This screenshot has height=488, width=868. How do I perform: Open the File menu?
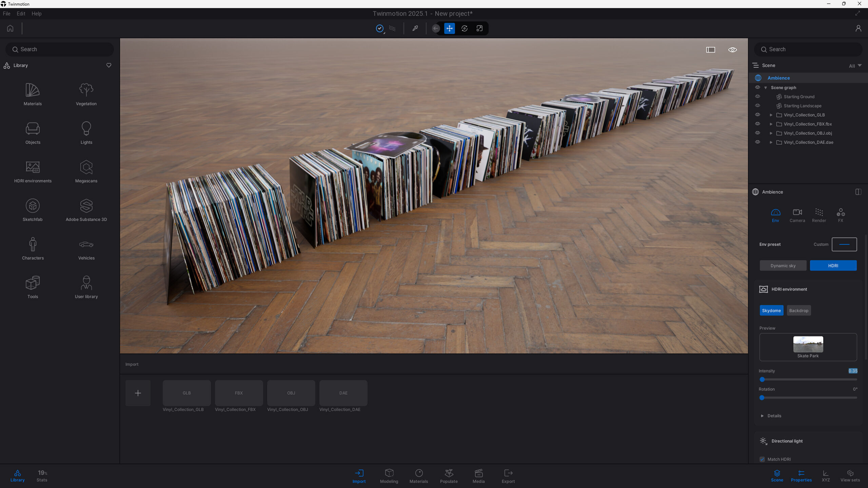(6, 14)
